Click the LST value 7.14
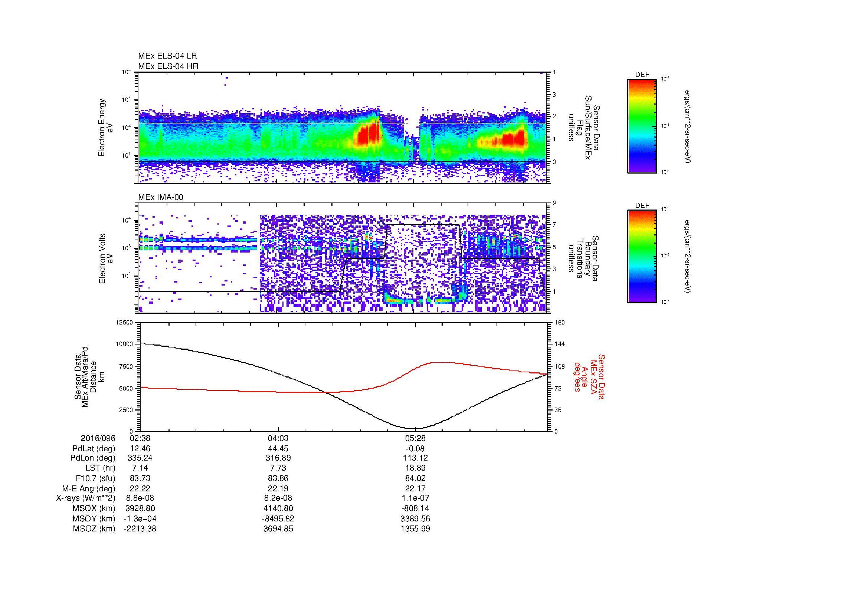Screen dimensions: 868x613 (140, 468)
